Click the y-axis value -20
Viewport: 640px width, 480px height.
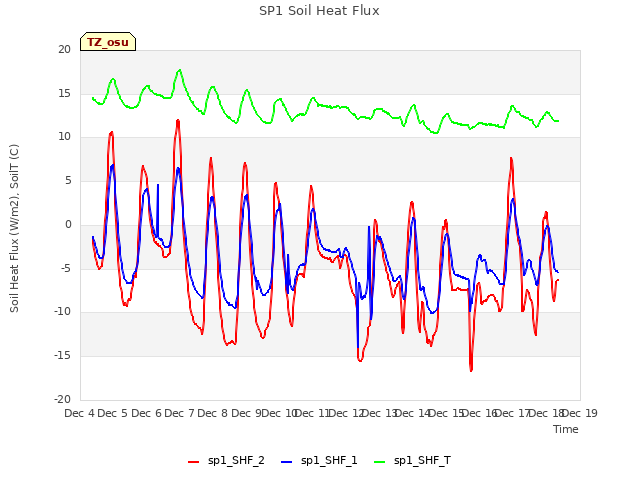[62, 400]
